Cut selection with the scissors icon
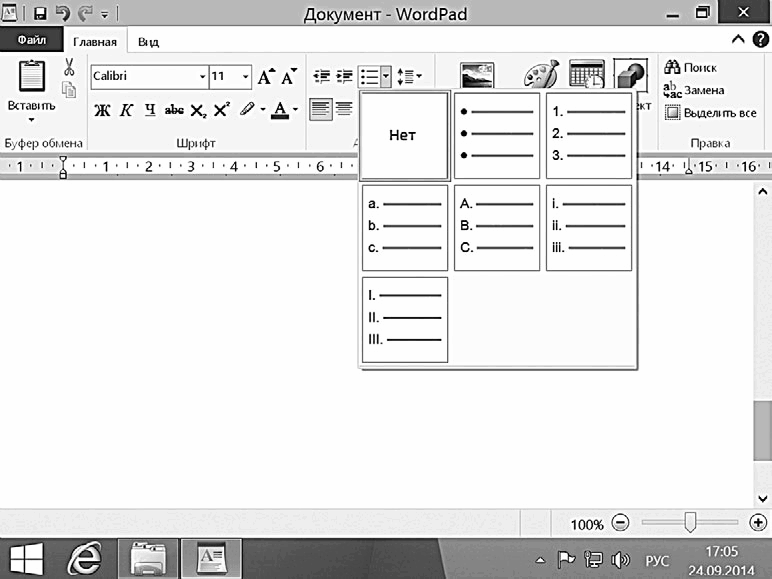The image size is (772, 579). coord(69,67)
